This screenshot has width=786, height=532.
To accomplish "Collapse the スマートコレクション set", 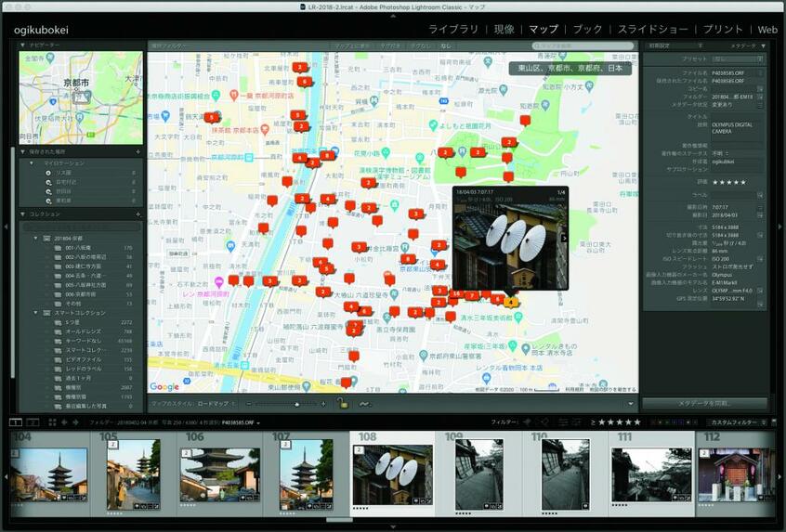I will tap(36, 313).
